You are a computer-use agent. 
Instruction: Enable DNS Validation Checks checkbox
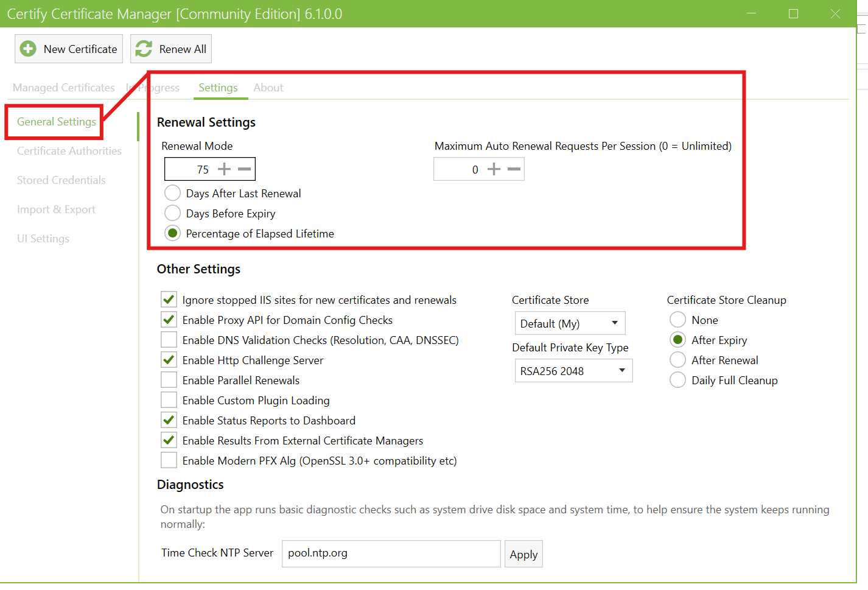pos(169,340)
